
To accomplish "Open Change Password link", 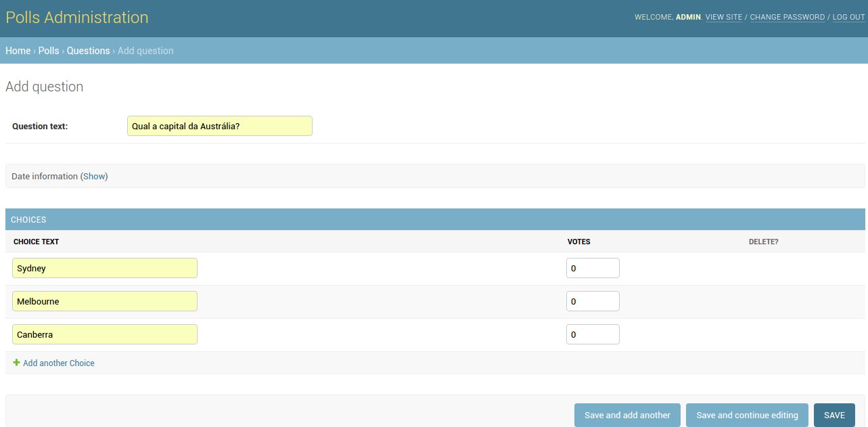I will [787, 17].
